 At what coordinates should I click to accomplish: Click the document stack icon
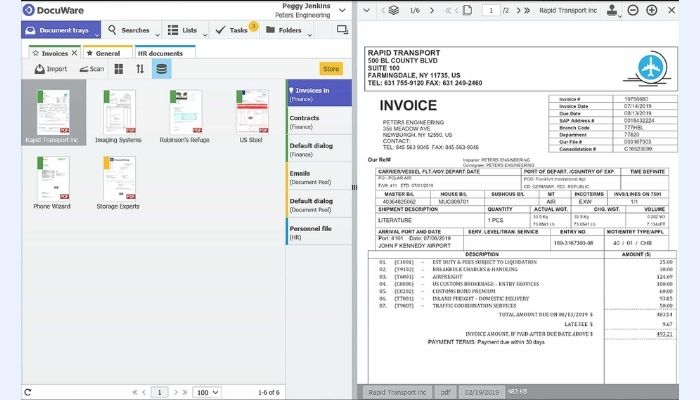(393, 10)
